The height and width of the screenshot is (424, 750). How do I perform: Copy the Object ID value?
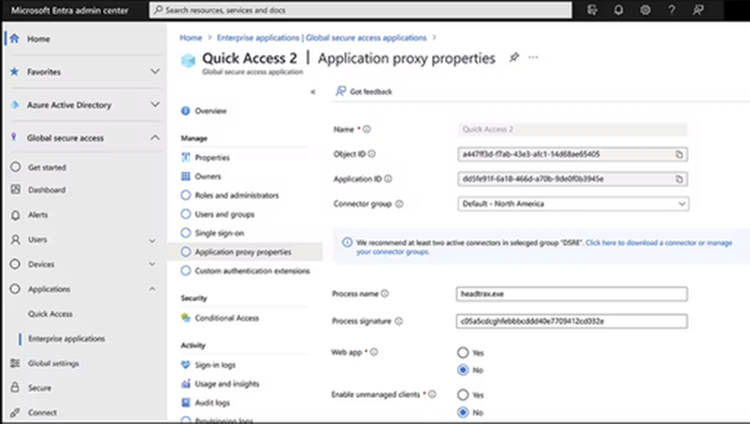point(679,154)
